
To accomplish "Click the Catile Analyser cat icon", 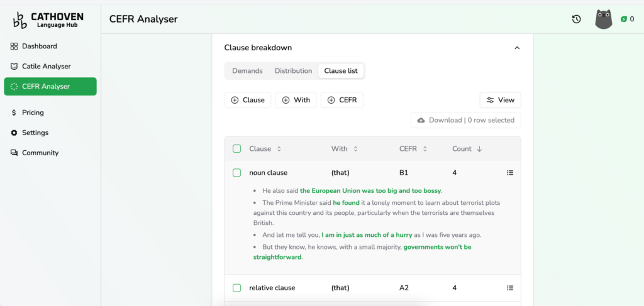I will click(x=14, y=66).
